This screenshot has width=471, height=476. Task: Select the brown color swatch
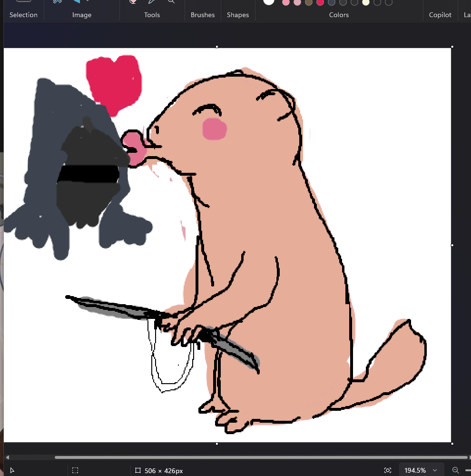[309, 2]
